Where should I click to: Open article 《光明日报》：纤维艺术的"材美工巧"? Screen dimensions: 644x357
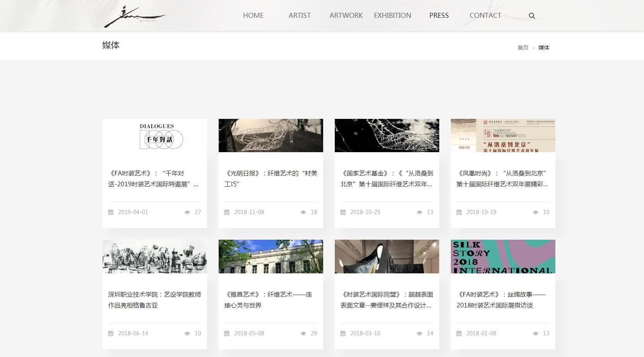(271, 179)
